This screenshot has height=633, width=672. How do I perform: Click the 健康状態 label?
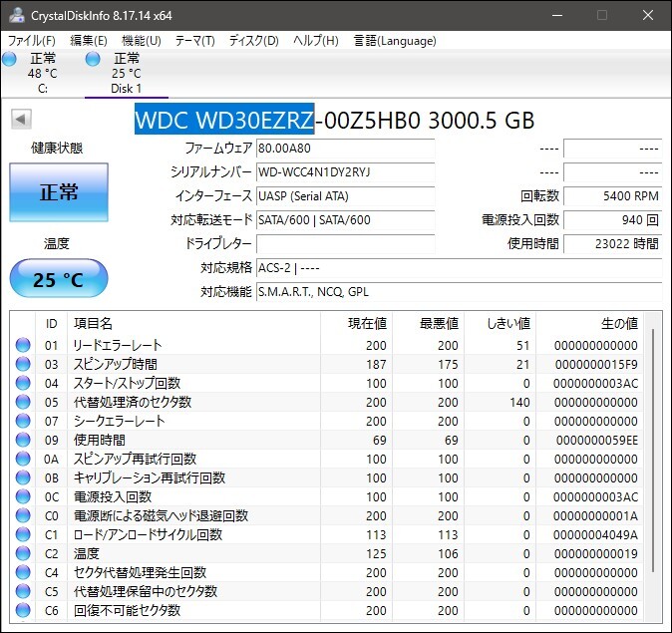click(x=57, y=149)
